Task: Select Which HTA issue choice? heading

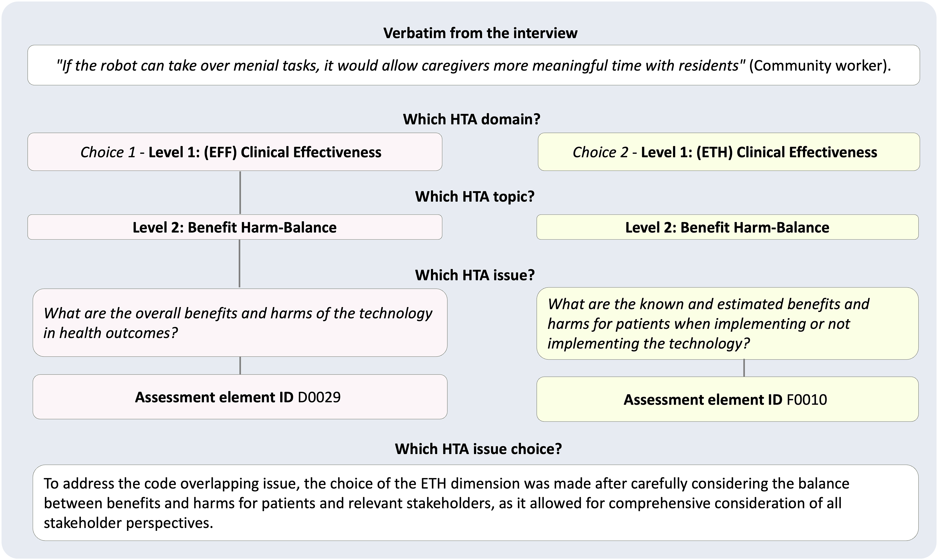Action: point(478,449)
